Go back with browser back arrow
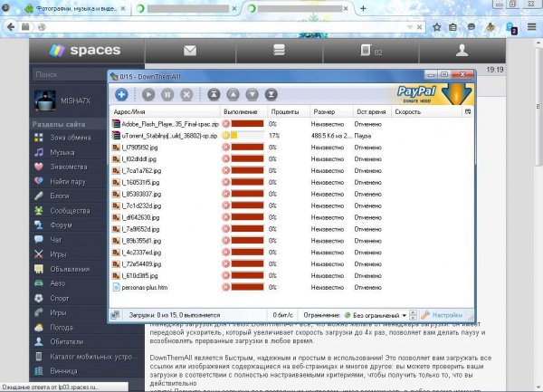The image size is (543, 392). coord(11,27)
